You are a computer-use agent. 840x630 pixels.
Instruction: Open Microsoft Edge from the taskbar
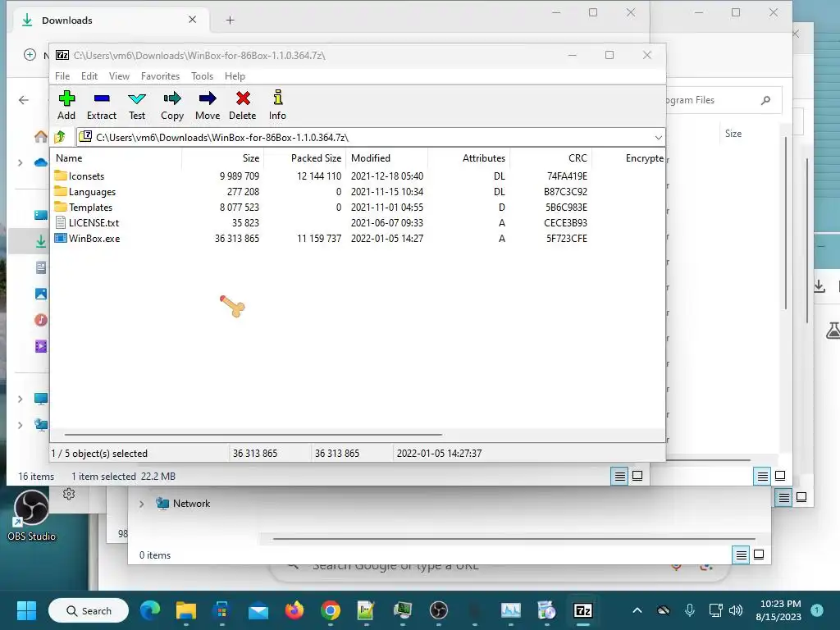coord(150,610)
